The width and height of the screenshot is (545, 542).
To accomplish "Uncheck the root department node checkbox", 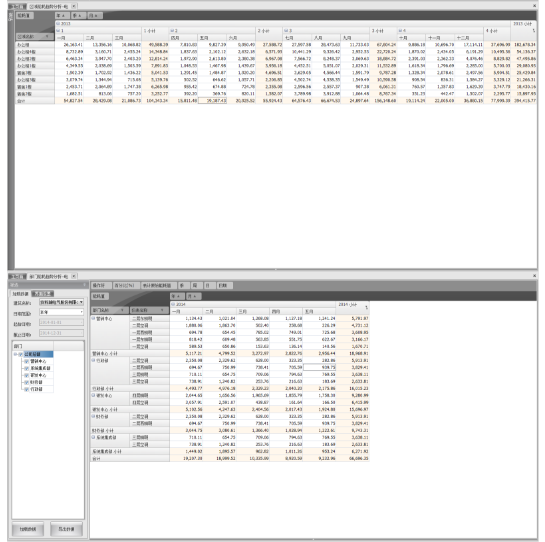I will (x=21, y=354).
